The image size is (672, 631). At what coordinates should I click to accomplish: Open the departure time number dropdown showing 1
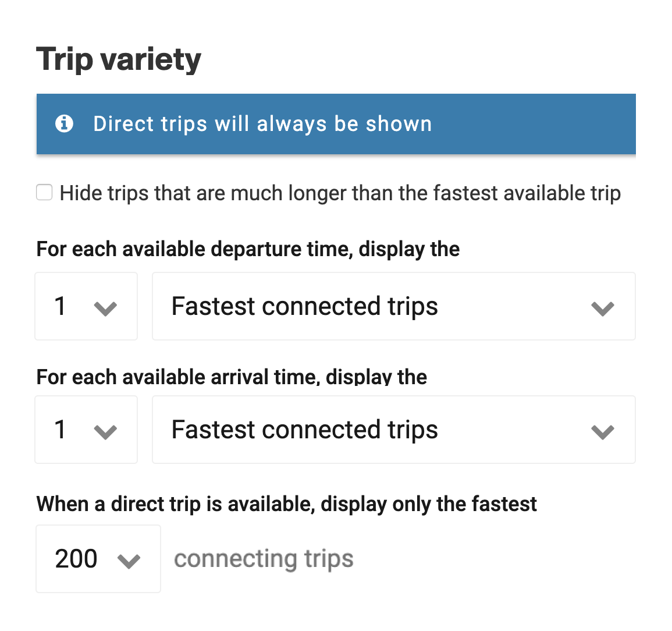pyautogui.click(x=86, y=306)
